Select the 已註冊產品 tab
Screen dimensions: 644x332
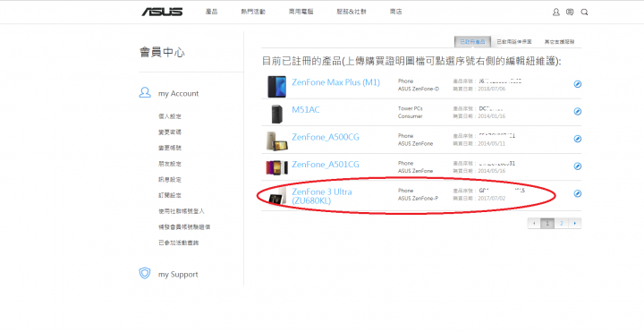point(472,42)
